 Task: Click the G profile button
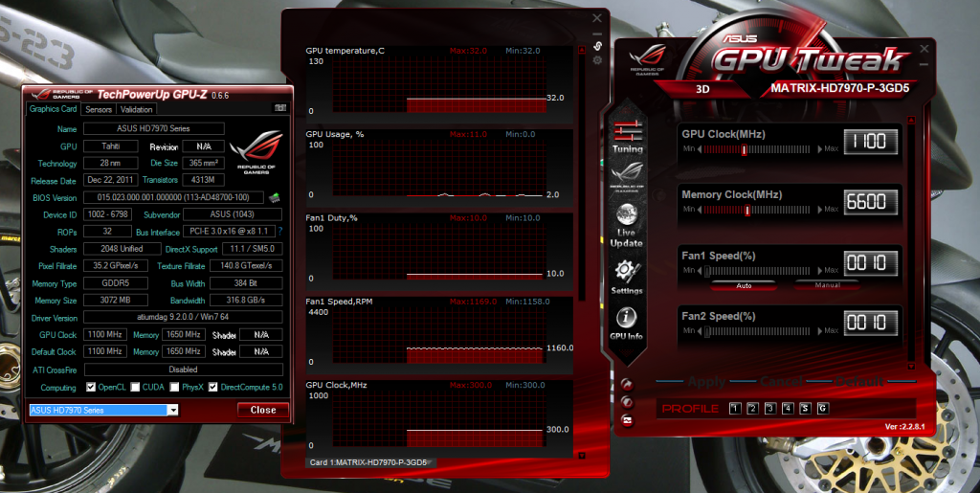(x=823, y=409)
